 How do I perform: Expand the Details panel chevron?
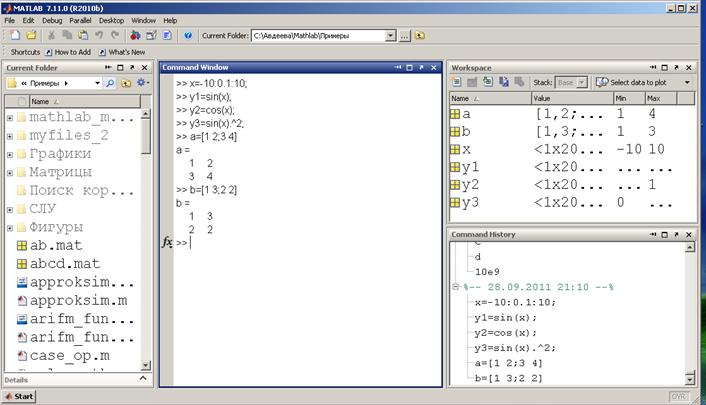point(143,379)
